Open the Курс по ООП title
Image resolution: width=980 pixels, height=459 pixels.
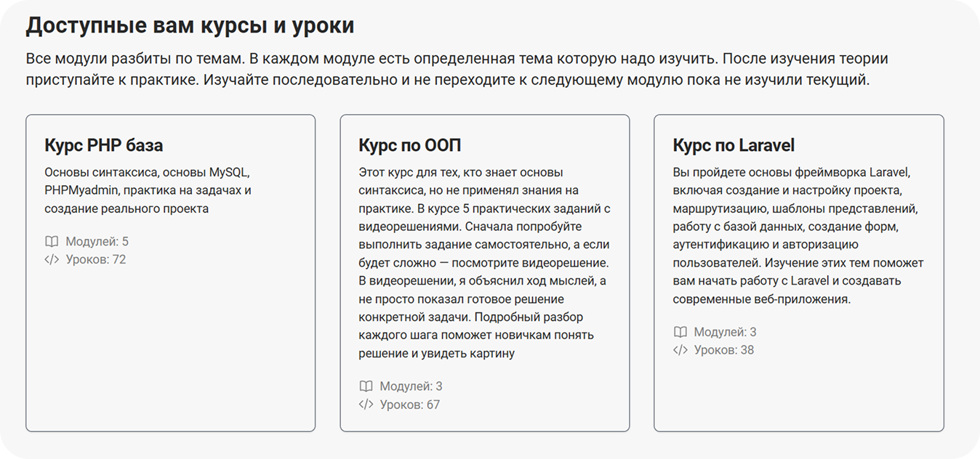click(x=409, y=145)
